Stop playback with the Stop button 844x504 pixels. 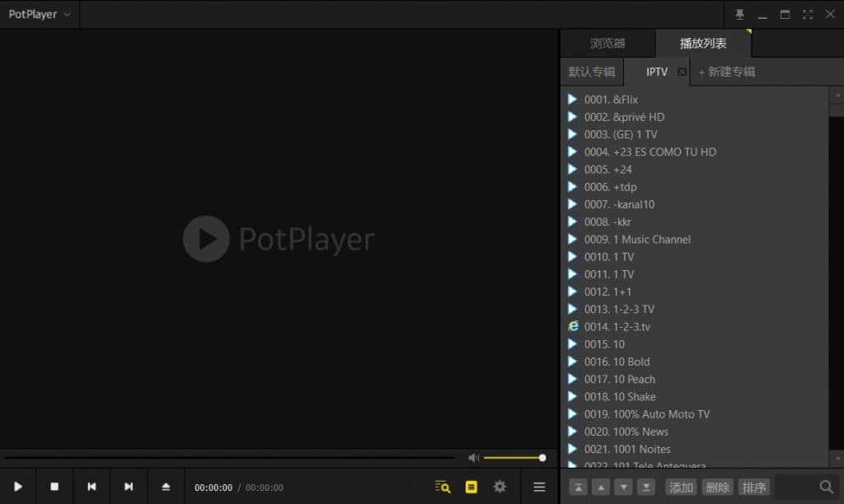tap(54, 487)
